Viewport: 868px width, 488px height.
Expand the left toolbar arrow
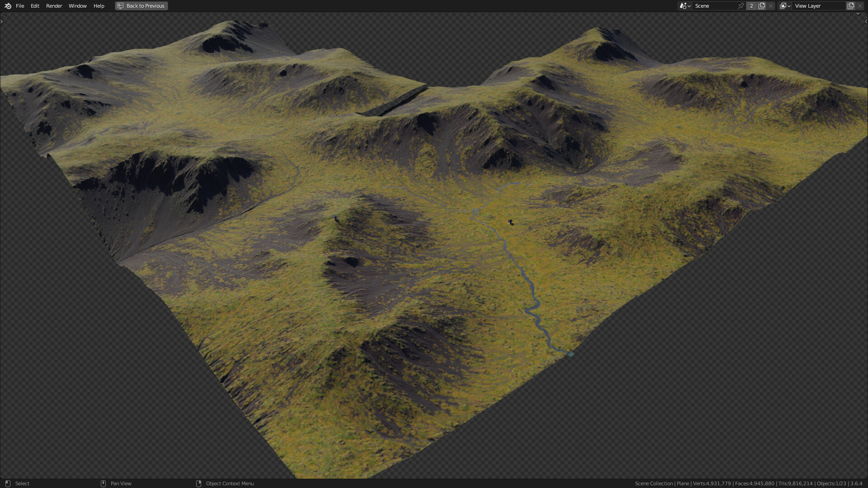[x=2, y=21]
